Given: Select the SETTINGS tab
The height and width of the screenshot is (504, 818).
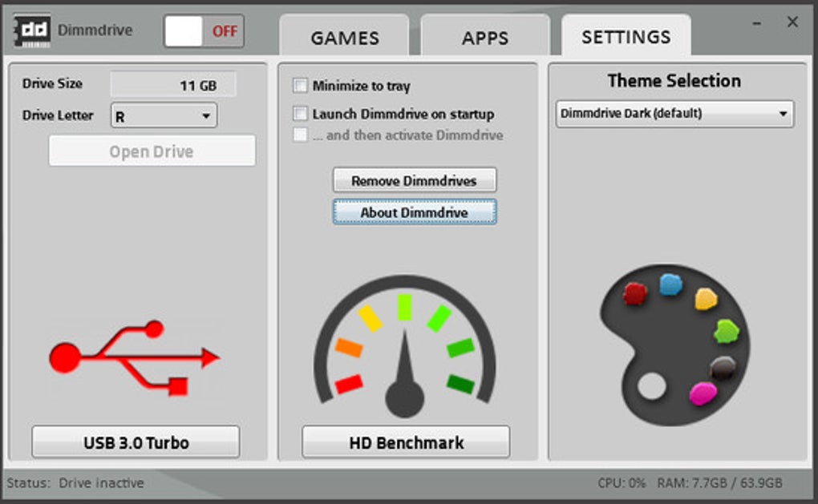Looking at the screenshot, I should point(626,35).
